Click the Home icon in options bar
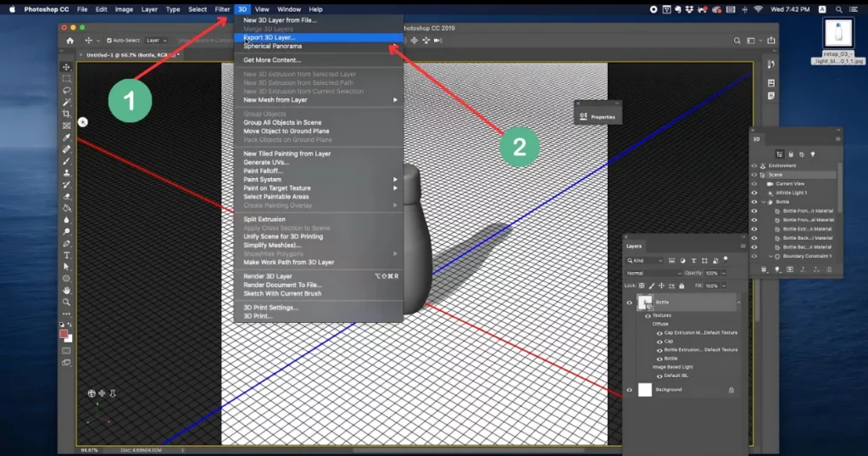 tap(70, 41)
